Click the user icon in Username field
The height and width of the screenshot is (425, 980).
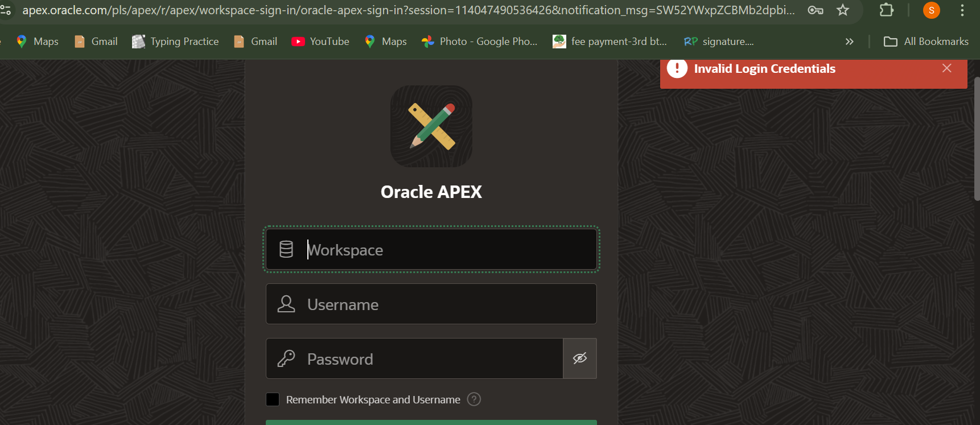pyautogui.click(x=286, y=304)
